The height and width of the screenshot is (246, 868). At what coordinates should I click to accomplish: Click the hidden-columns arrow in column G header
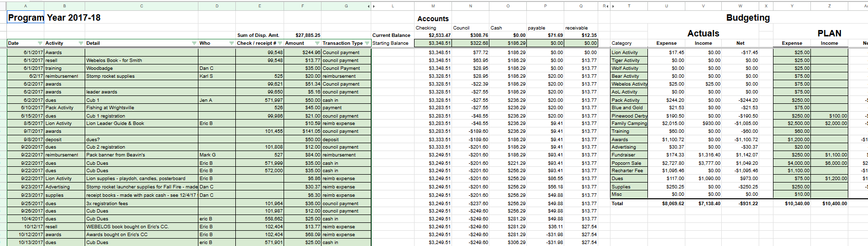369,6
